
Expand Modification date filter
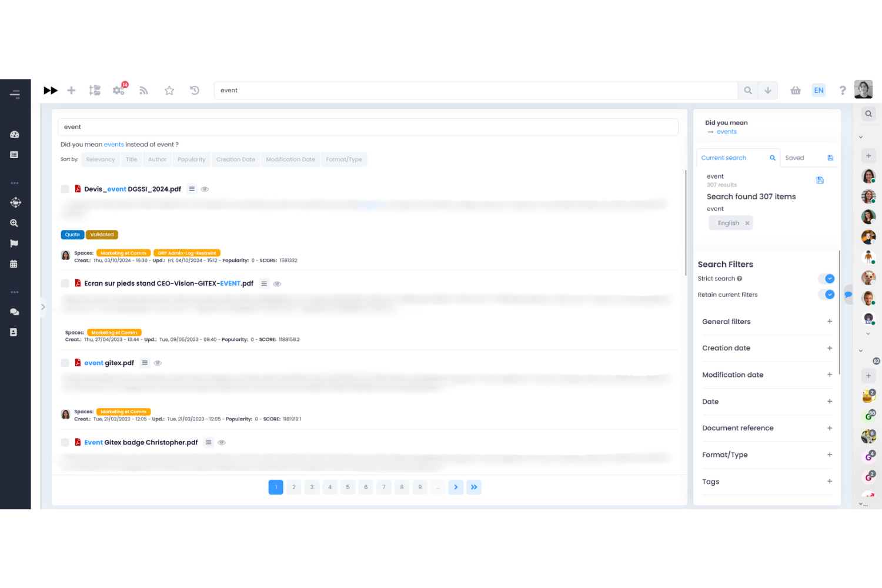click(x=767, y=375)
